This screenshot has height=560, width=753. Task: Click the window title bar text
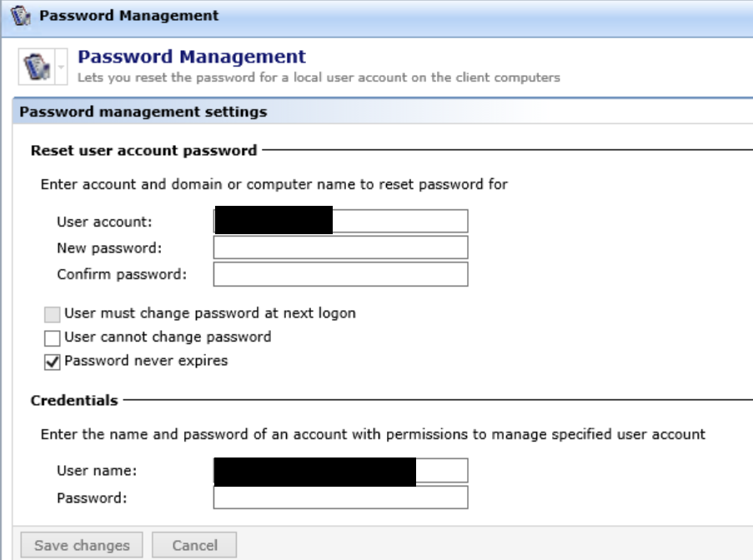(129, 16)
